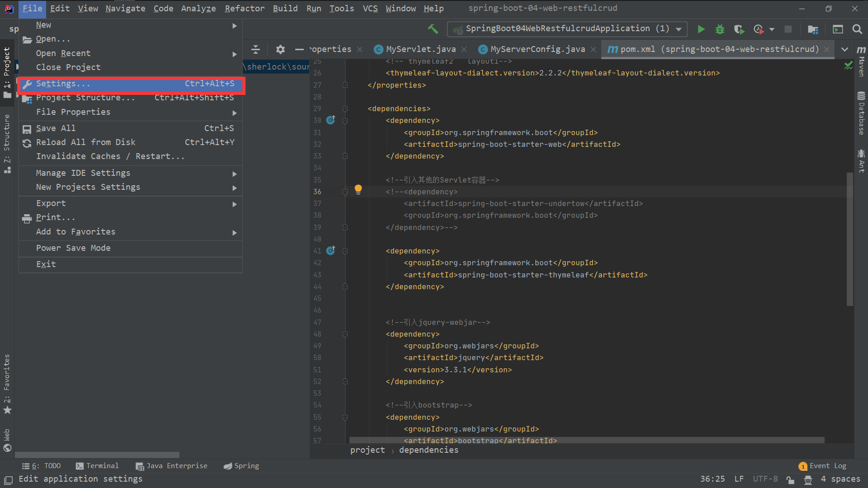The image size is (868, 488).
Task: Open Search Everywhere magnifier icon
Action: tap(857, 29)
